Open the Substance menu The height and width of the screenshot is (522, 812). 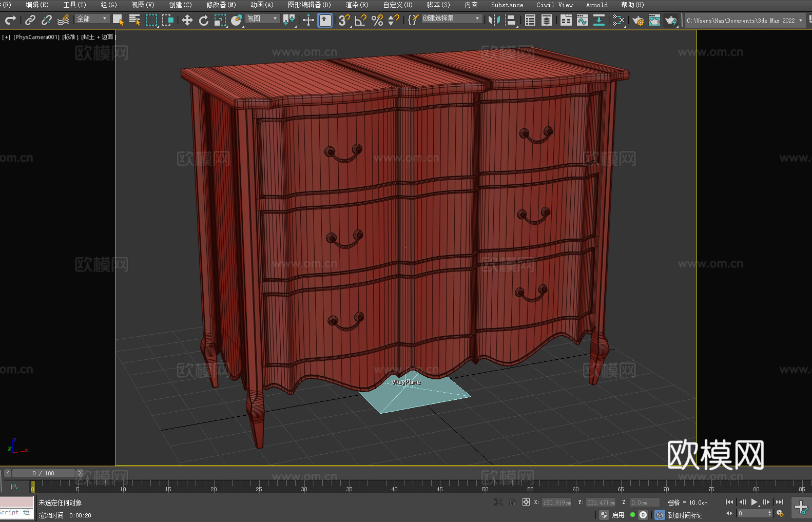pyautogui.click(x=507, y=5)
